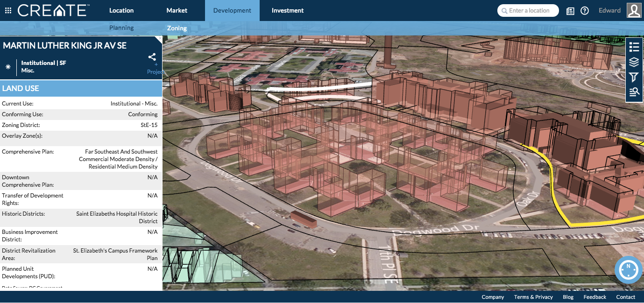Click the CREATE logo
This screenshot has width=644, height=303.
[53, 10]
